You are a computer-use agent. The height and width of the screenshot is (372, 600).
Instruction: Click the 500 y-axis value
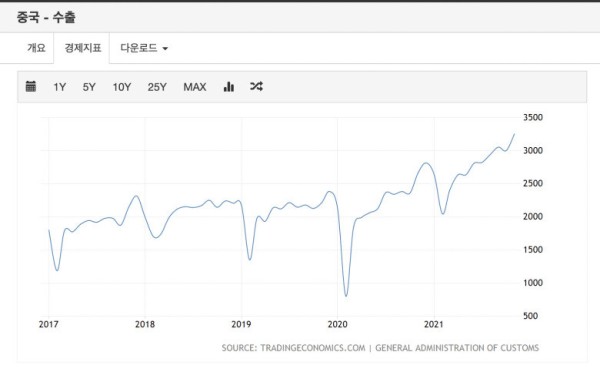[x=530, y=316]
